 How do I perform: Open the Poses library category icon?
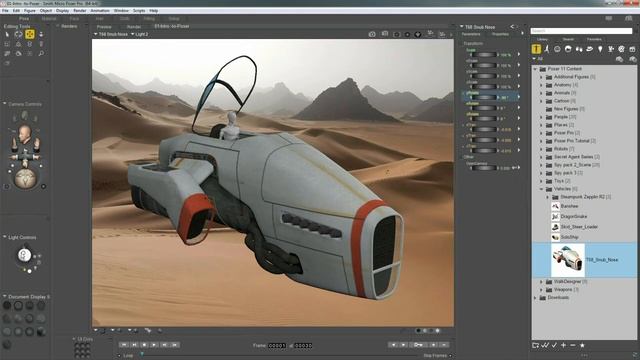click(547, 49)
